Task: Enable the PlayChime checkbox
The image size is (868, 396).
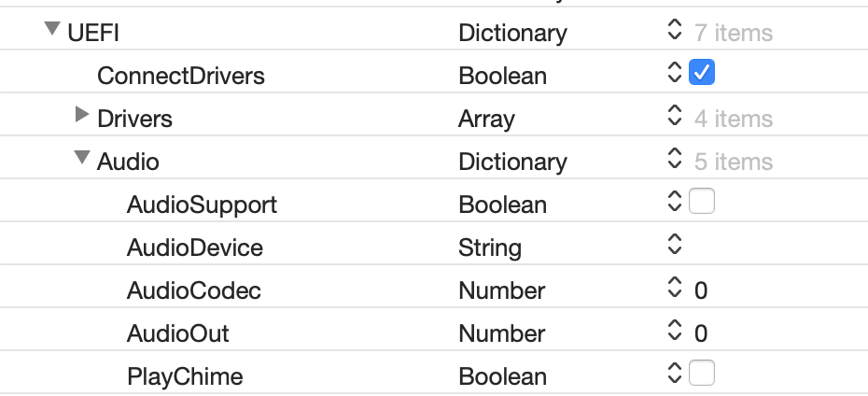Action: pos(702,375)
